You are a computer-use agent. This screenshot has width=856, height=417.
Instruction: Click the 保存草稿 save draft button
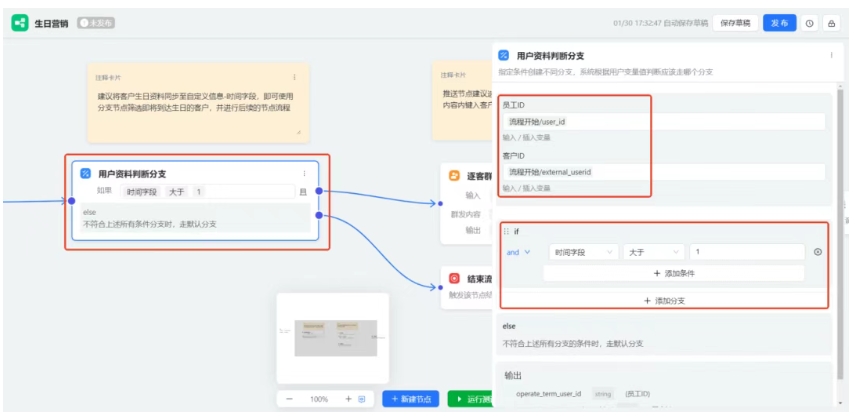(735, 23)
